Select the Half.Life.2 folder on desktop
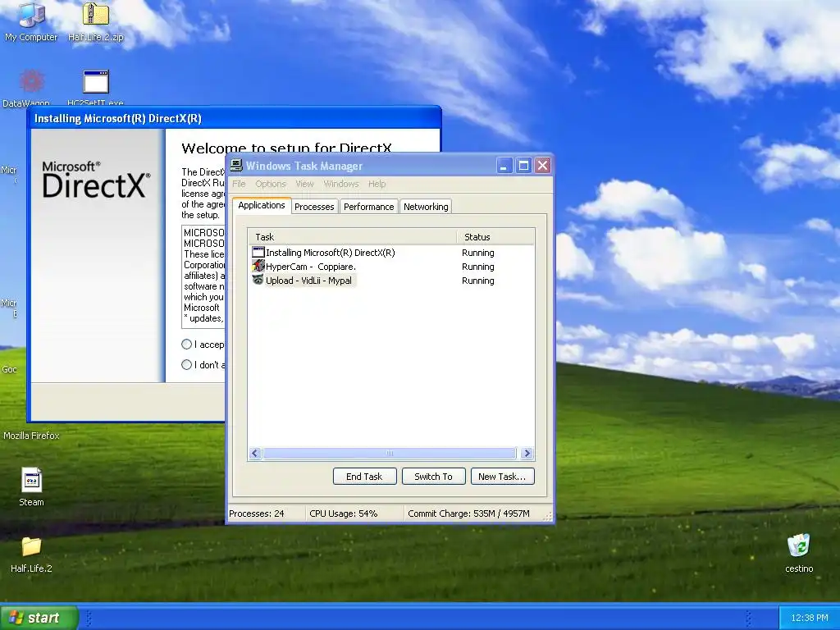 [32, 554]
